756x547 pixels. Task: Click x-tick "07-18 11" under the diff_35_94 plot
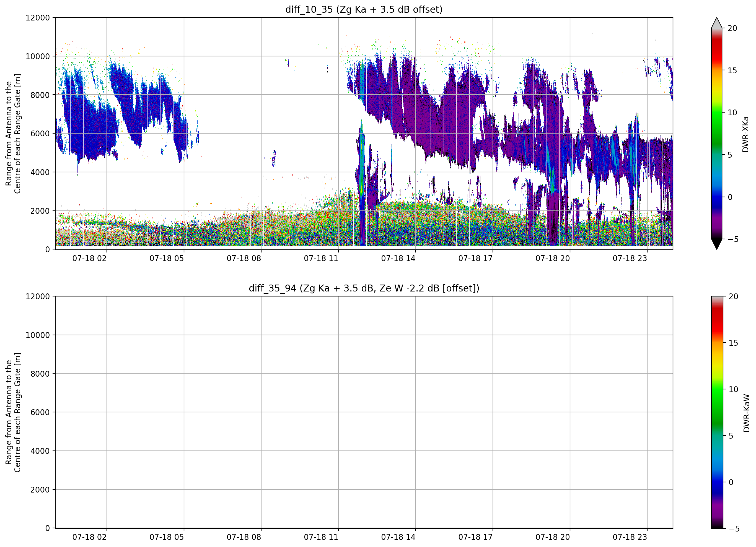[x=321, y=537]
